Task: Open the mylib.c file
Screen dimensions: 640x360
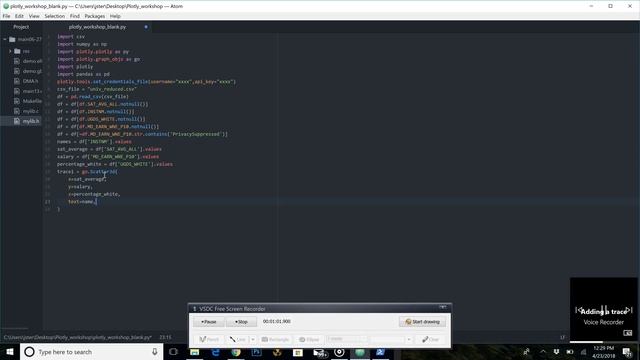Action: 30,111
